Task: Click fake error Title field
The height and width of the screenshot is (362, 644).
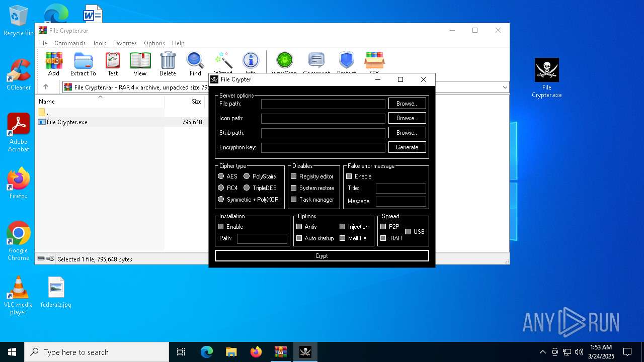Action: click(x=401, y=189)
